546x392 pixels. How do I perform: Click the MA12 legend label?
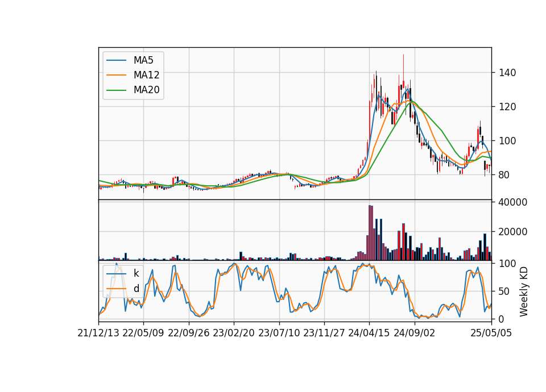[146, 75]
